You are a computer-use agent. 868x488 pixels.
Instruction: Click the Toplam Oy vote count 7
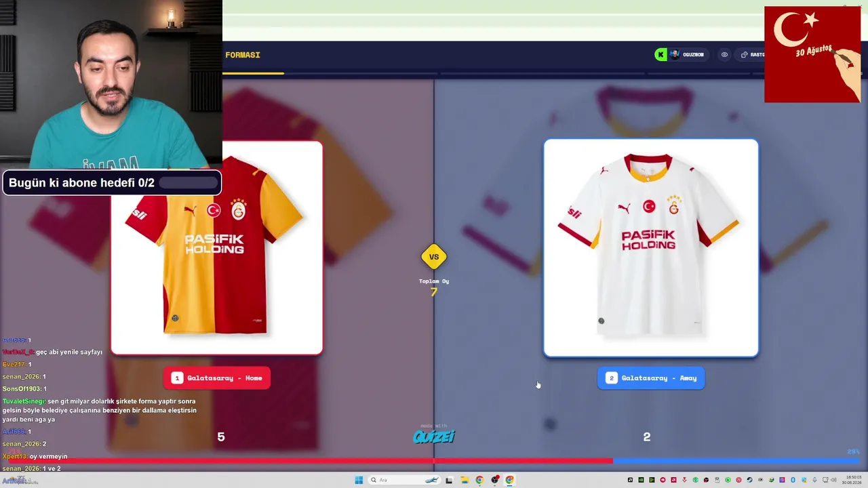click(434, 292)
